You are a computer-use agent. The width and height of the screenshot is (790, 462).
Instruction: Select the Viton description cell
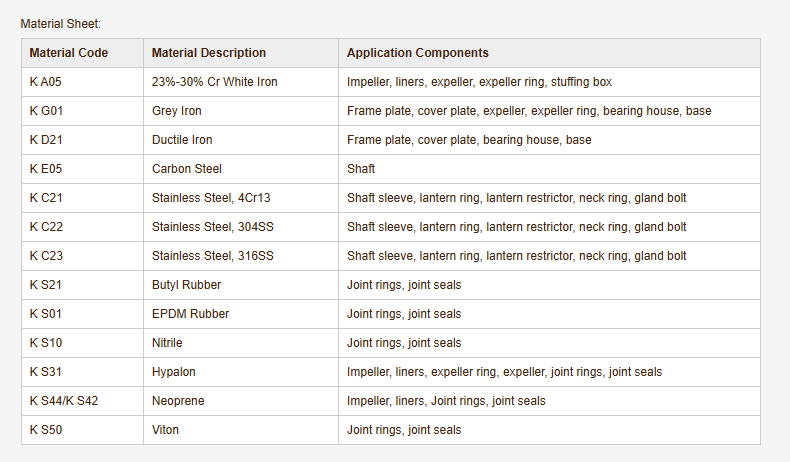click(x=165, y=430)
